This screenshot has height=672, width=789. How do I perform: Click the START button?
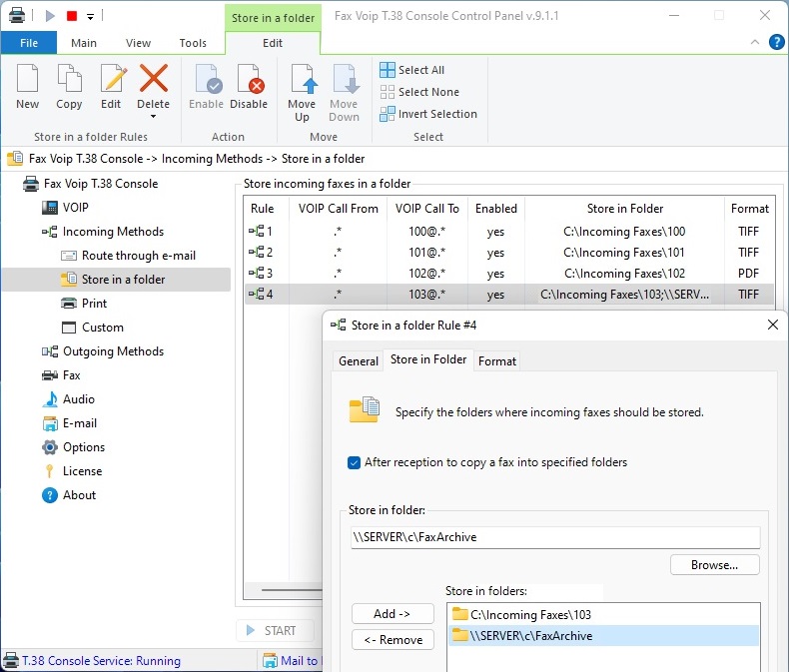(275, 631)
